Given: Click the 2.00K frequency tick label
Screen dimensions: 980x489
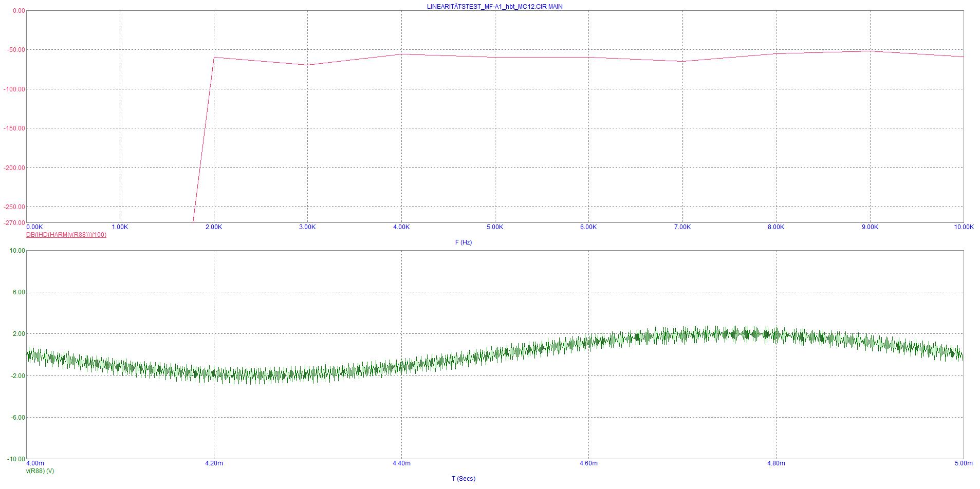Looking at the screenshot, I should click(214, 227).
